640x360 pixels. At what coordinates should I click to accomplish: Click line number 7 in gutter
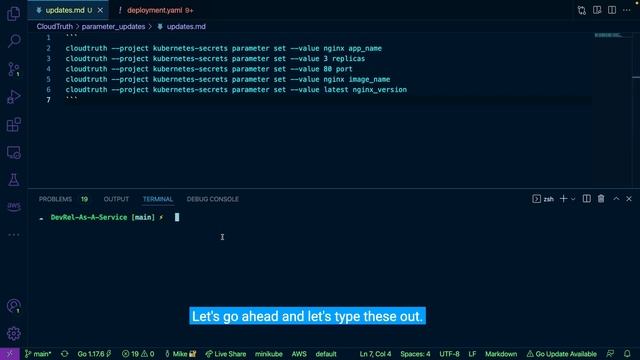(49, 100)
